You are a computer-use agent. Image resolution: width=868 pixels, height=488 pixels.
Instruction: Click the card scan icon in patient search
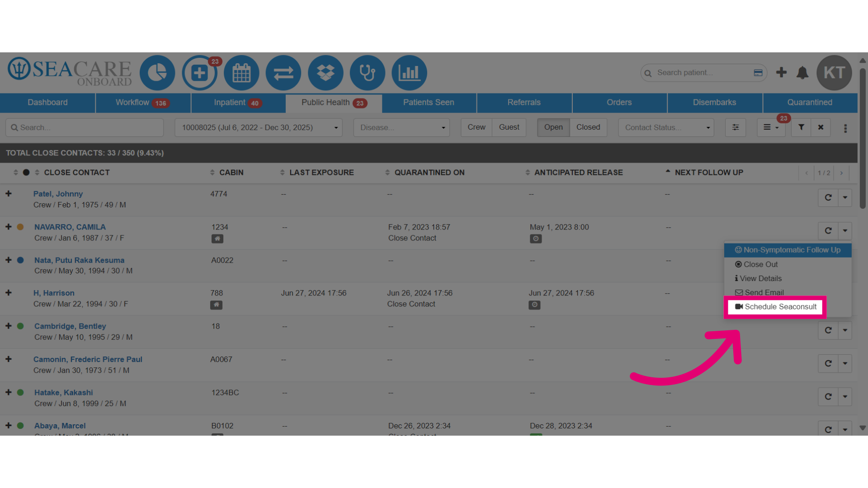tap(758, 73)
